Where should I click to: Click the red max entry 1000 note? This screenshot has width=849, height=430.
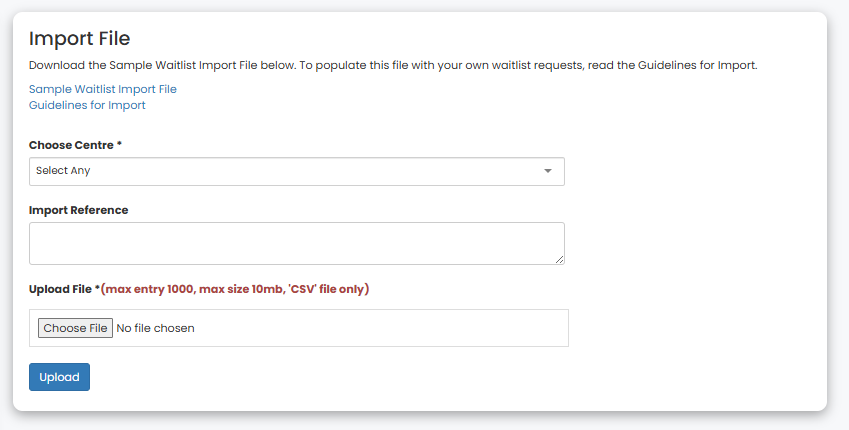tap(147, 289)
